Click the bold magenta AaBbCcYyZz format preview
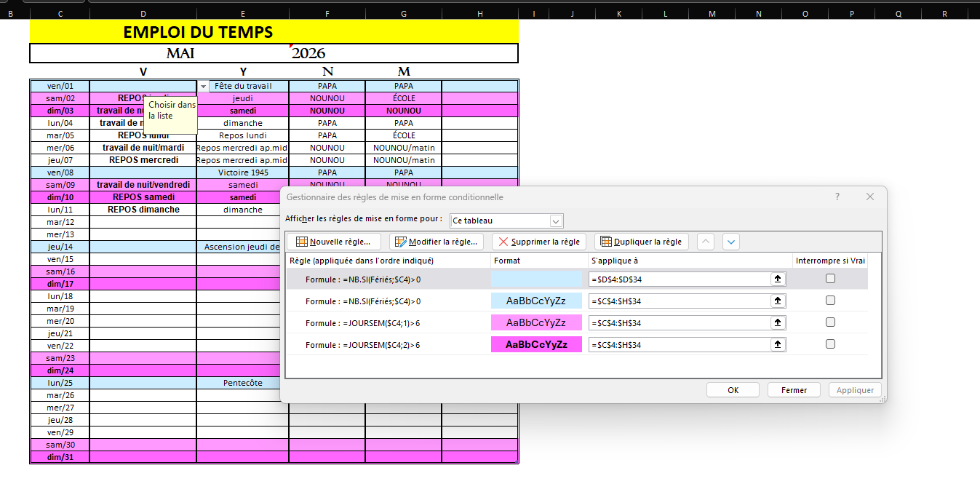 pos(536,344)
